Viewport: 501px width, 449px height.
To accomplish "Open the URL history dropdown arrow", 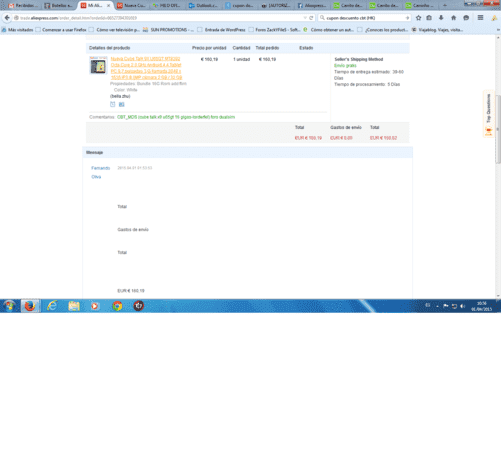I will click(x=305, y=18).
